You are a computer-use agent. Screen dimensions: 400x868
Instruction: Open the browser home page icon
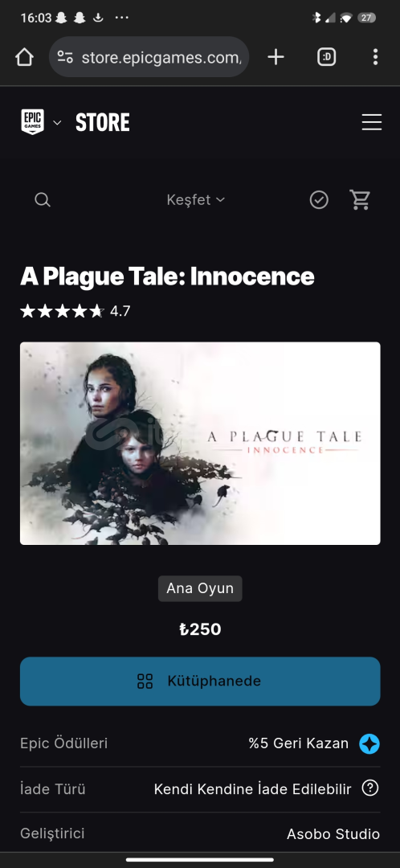[x=24, y=56]
